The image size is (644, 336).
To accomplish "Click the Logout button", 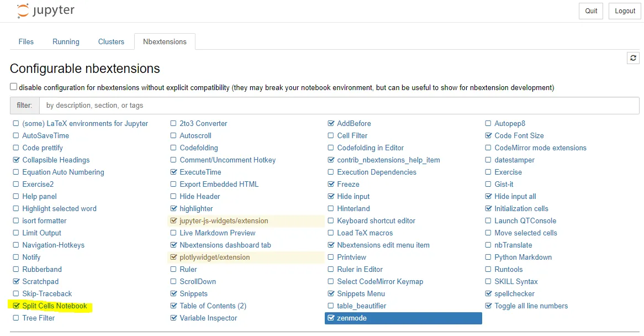I will point(625,11).
